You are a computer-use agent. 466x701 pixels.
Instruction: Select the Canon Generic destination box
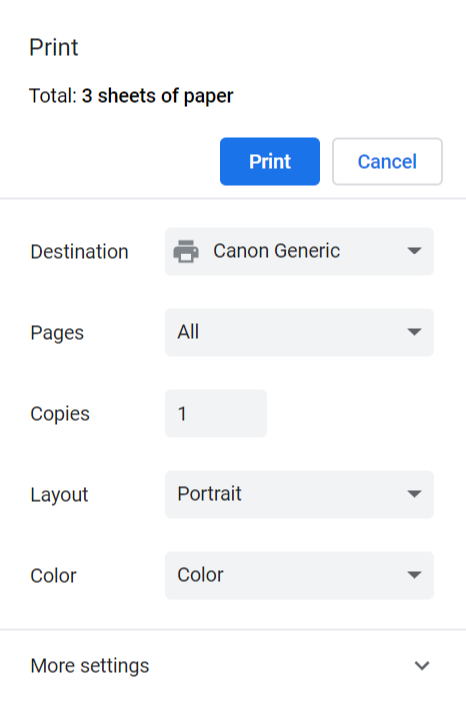coord(299,251)
